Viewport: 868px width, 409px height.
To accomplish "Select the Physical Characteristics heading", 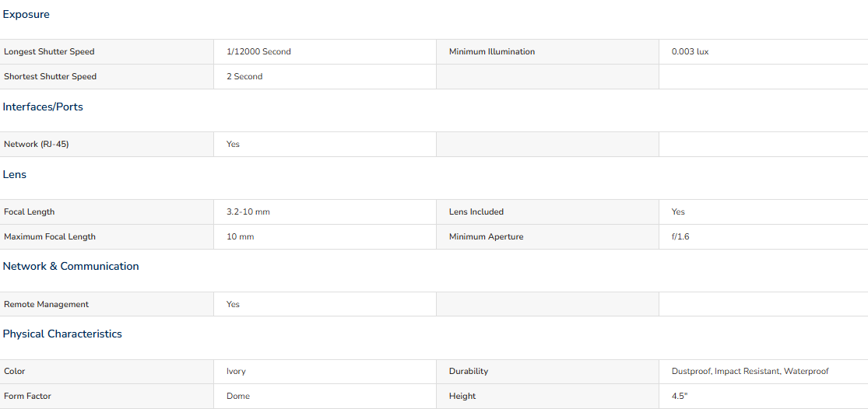I will [x=62, y=334].
